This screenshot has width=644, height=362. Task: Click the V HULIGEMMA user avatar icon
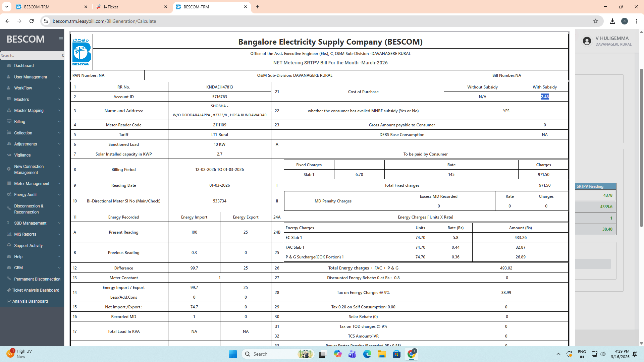587,41
